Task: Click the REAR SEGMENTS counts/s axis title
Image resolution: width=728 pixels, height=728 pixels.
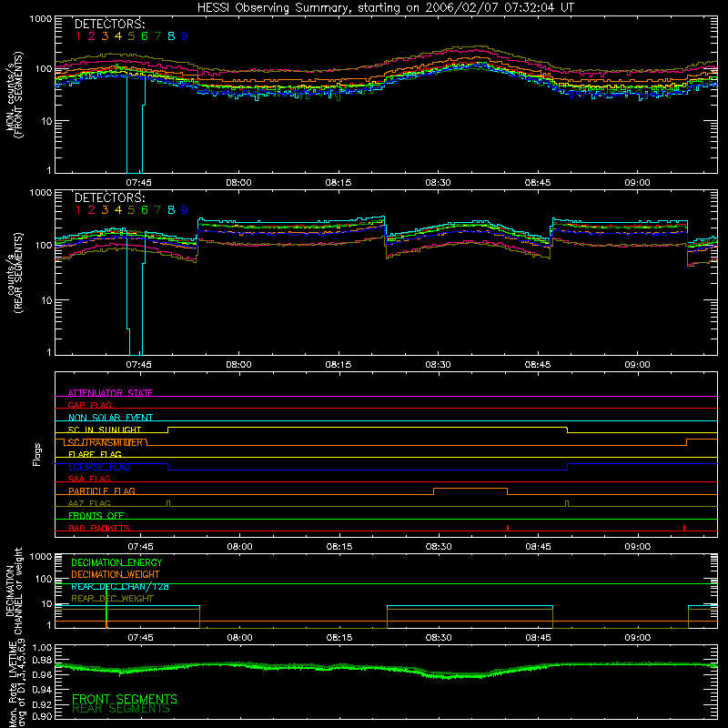Action: click(15, 272)
